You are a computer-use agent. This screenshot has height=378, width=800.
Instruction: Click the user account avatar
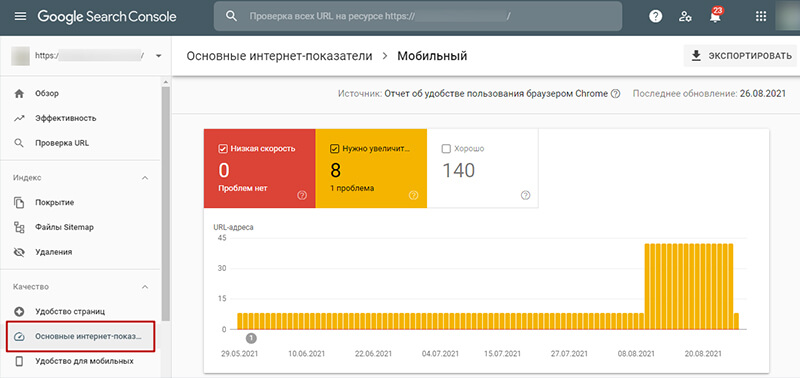tap(787, 16)
